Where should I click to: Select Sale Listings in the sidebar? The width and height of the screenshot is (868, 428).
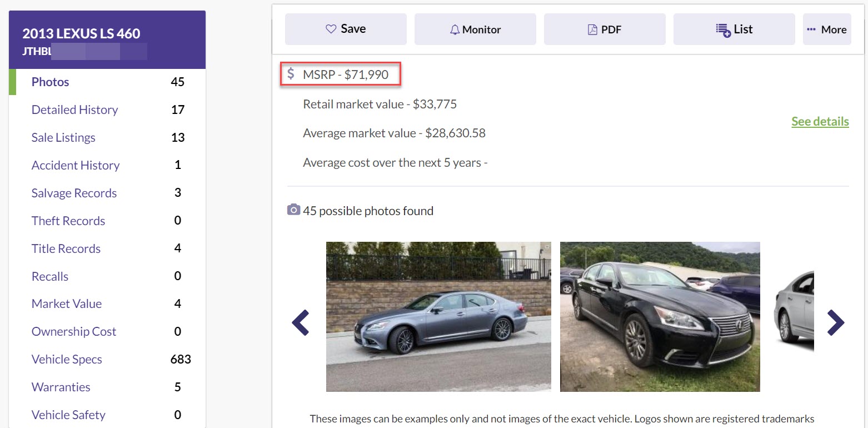pos(63,137)
